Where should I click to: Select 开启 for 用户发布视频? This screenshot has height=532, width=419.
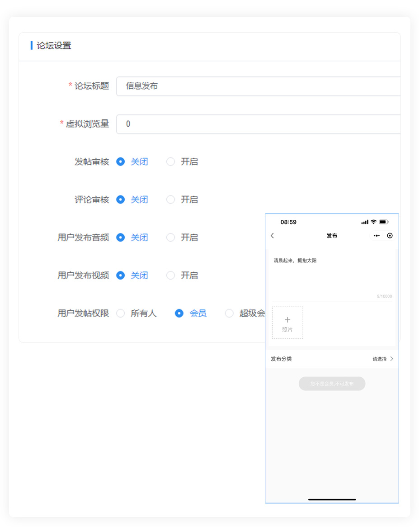(170, 275)
